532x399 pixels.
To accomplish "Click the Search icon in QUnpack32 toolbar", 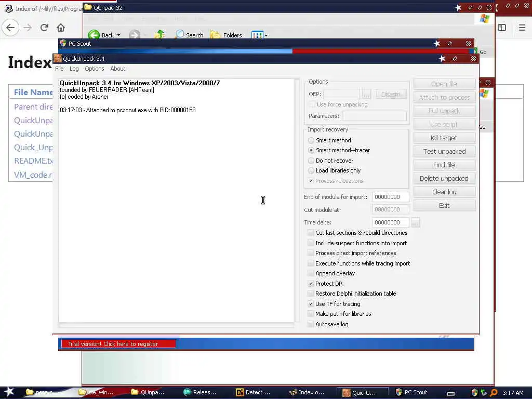I will tap(179, 35).
